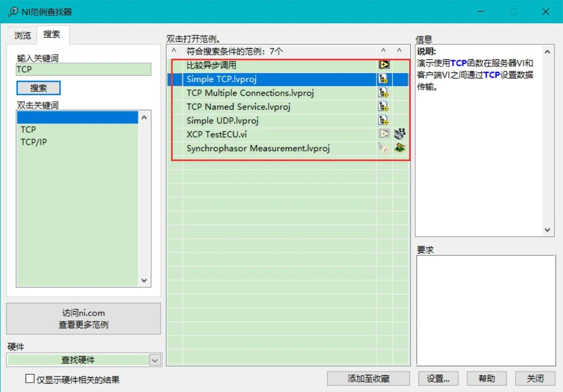Click the 关闭 button
This screenshot has width=563, height=392.
[535, 378]
